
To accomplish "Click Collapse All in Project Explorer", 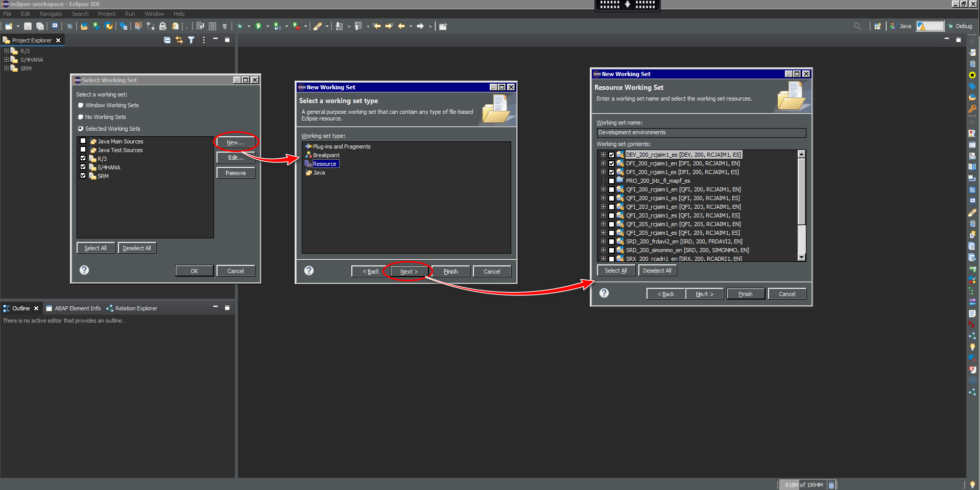I will coord(167,40).
